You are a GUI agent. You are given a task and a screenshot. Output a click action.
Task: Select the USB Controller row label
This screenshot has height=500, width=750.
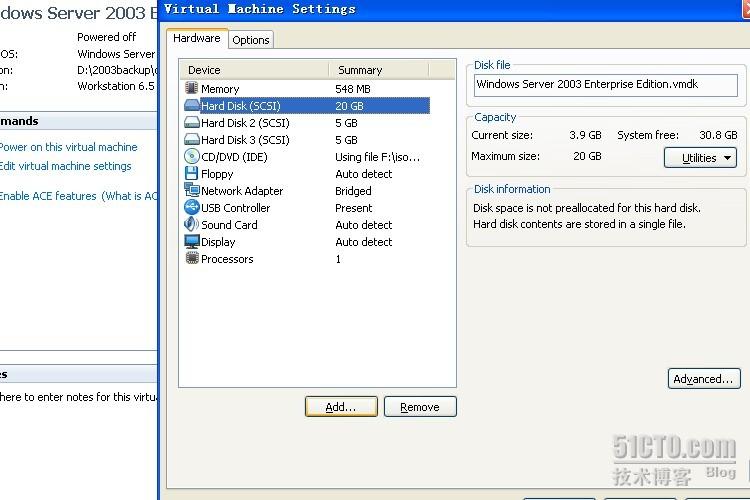236,208
